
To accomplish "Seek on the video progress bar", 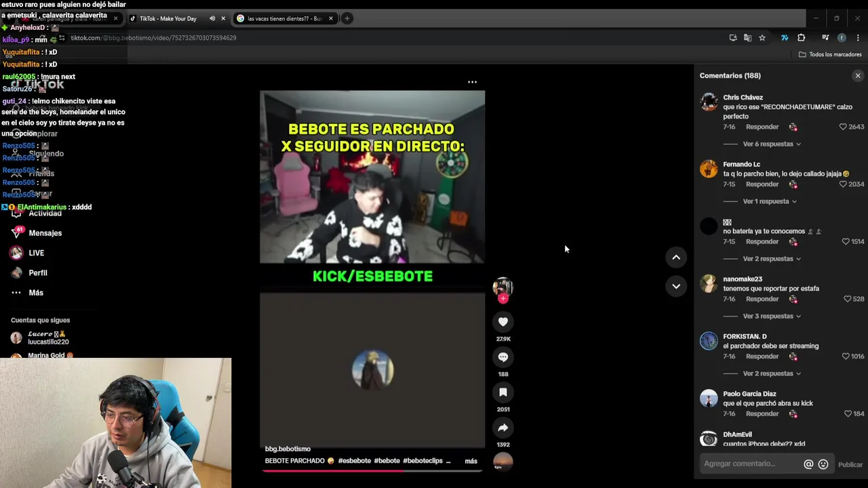I will [x=372, y=470].
